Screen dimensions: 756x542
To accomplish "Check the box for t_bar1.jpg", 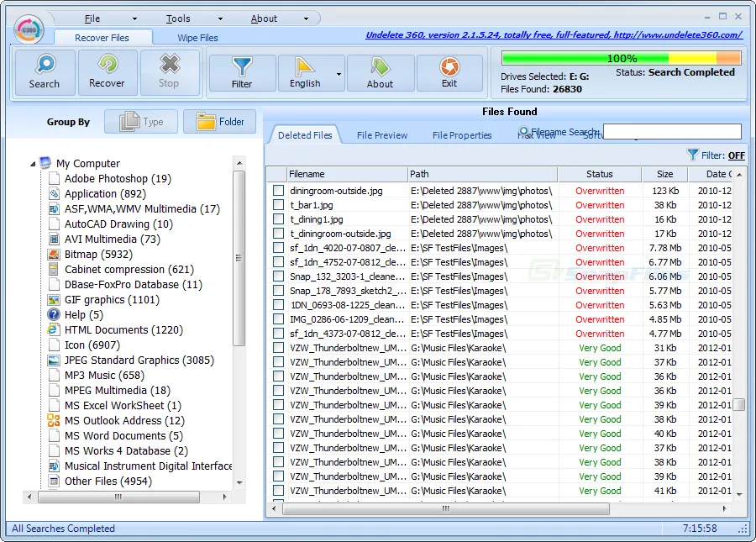I will coord(278,205).
